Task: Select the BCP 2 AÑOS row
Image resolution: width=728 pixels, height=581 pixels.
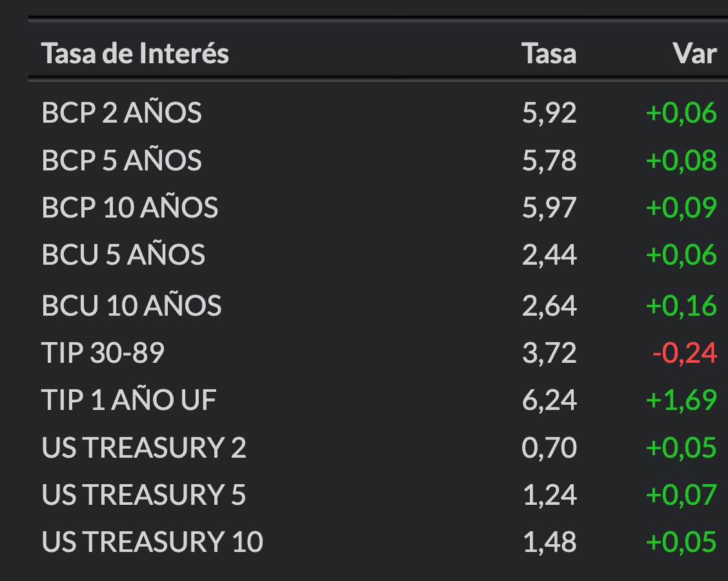Action: (121, 113)
